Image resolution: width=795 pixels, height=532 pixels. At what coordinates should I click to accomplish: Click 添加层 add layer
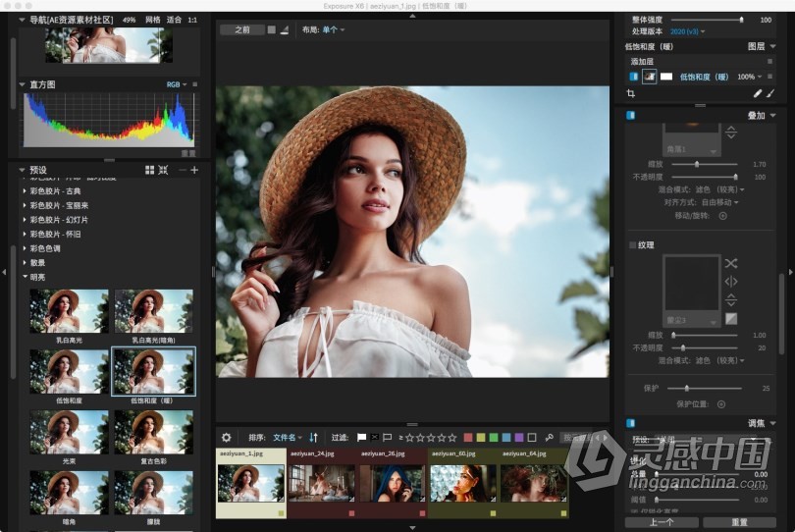(642, 62)
